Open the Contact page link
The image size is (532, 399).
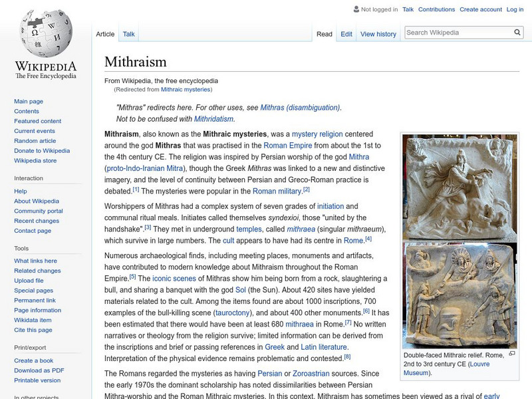click(x=33, y=230)
